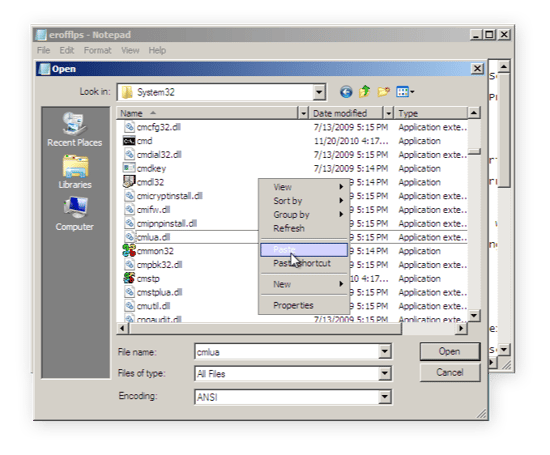Select the cmifw.dll file icon

point(129,209)
